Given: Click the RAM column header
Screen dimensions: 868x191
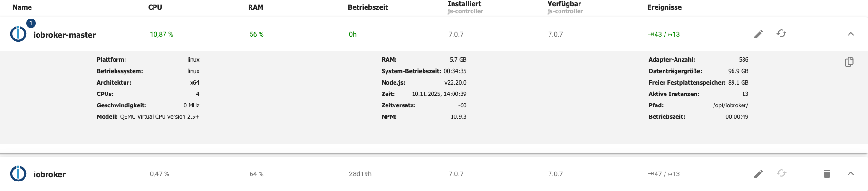Looking at the screenshot, I should coord(256,7).
